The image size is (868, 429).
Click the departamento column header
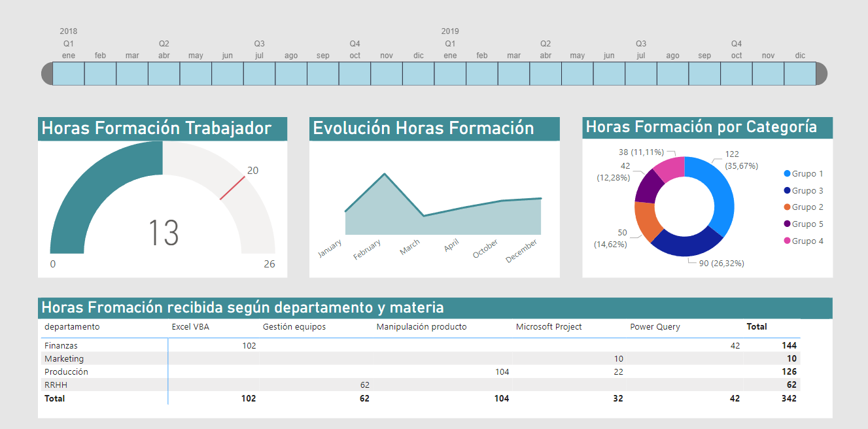72,326
